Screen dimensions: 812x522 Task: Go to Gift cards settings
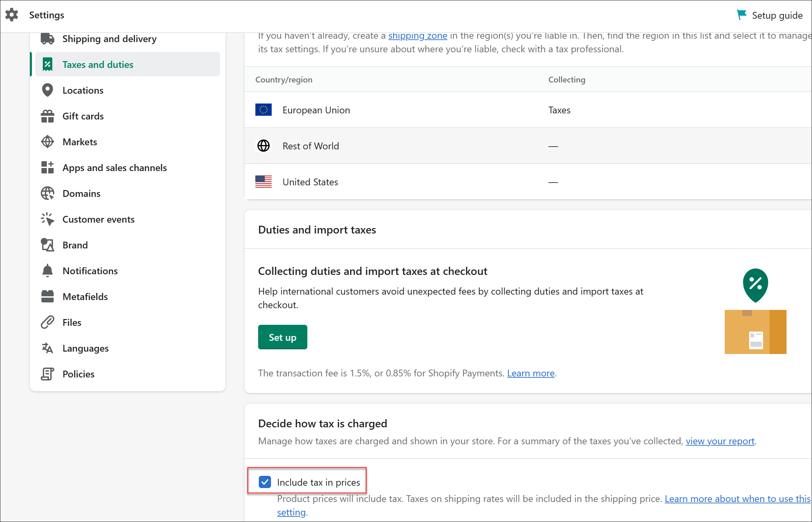pyautogui.click(x=128, y=116)
